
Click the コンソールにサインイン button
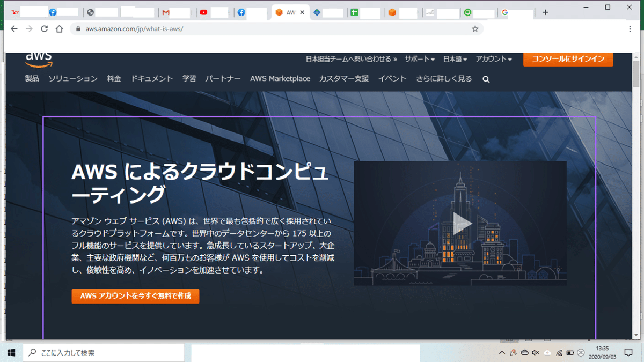tap(568, 60)
